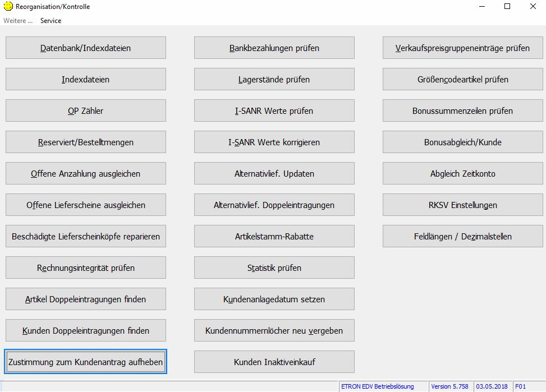Click the Datenbank/Indexdateien button
Viewport: 546px width, 392px height.
click(x=86, y=48)
